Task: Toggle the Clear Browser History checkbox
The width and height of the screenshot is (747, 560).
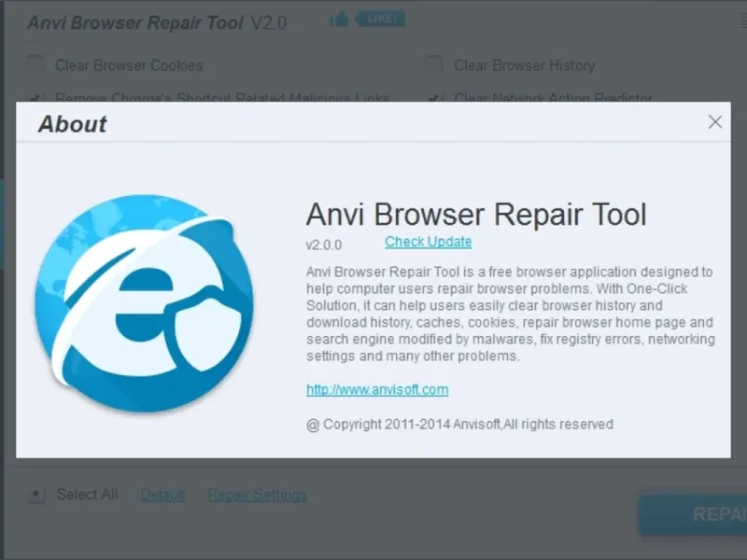Action: [433, 64]
